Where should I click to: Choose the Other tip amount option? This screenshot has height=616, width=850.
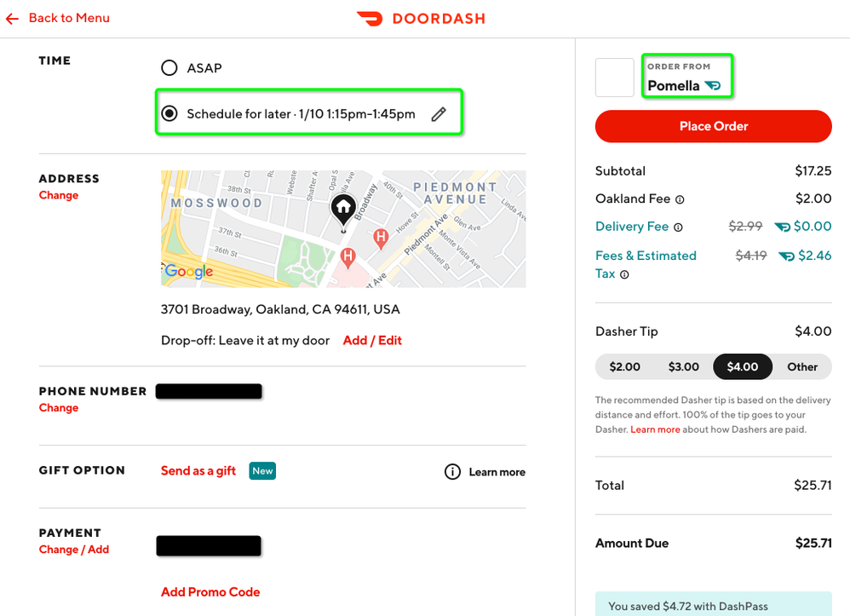click(x=801, y=366)
